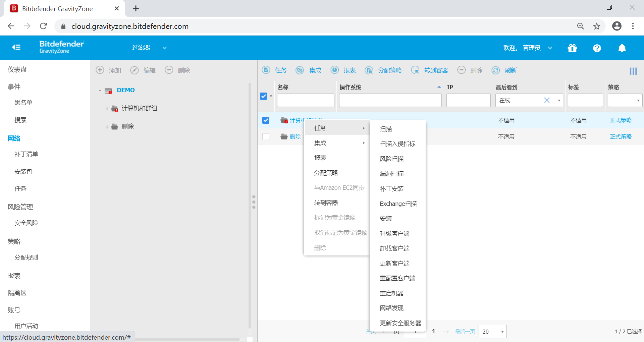This screenshot has width=644, height=342.
Task: Toggle the select-all checkbox in table header
Action: point(264,96)
